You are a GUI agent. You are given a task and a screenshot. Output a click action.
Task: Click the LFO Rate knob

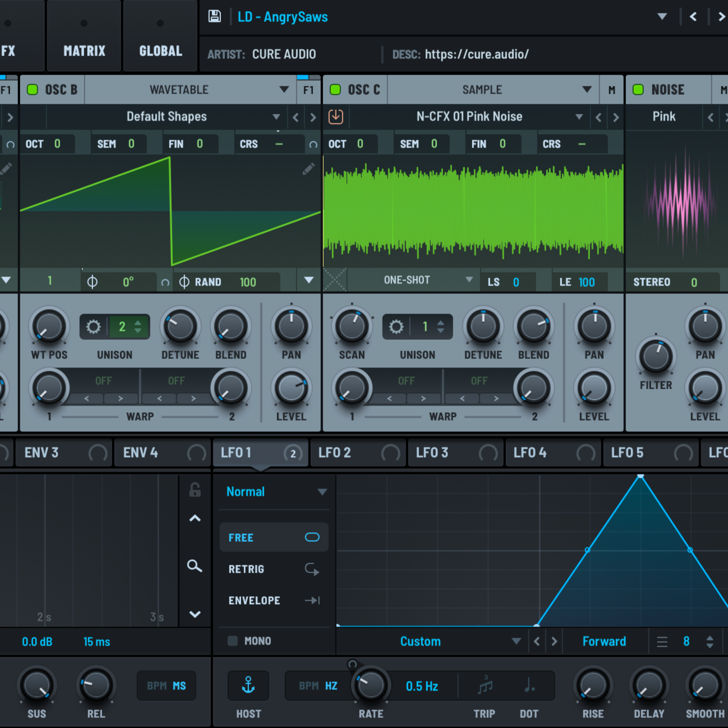[371, 685]
